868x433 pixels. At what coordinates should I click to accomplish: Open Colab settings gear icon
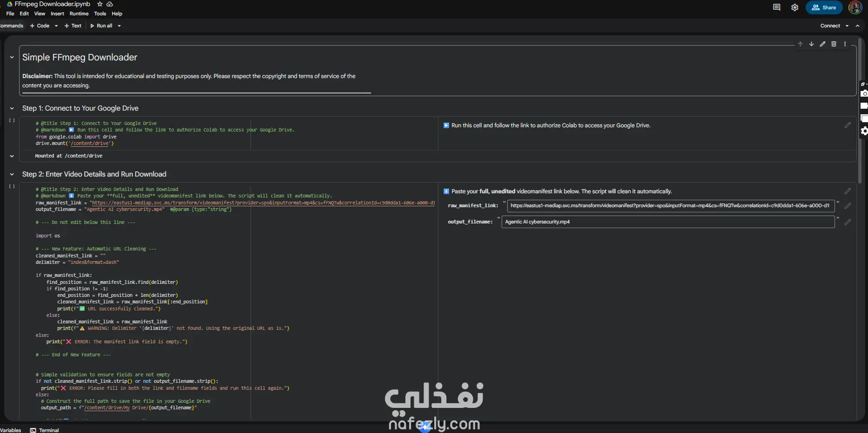pyautogui.click(x=795, y=7)
